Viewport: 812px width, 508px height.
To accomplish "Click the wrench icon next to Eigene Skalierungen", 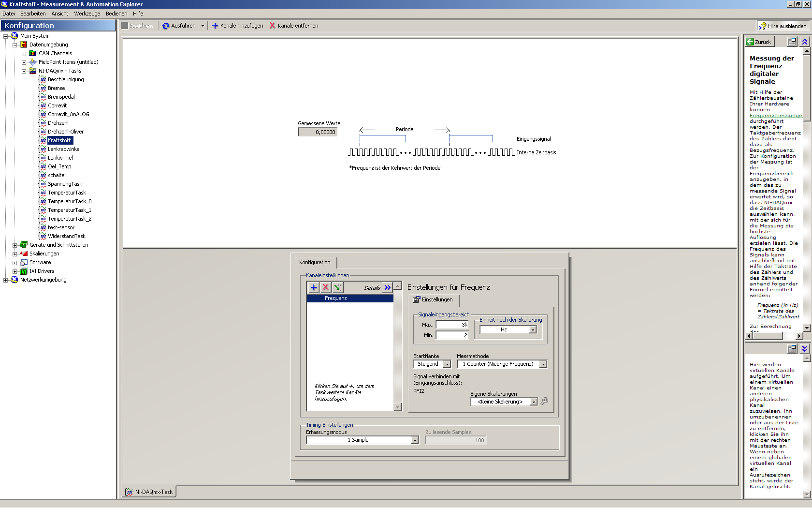I will tap(544, 401).
